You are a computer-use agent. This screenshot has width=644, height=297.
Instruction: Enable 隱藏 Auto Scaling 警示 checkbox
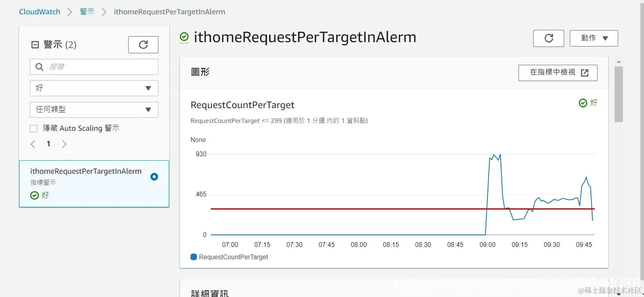click(33, 128)
